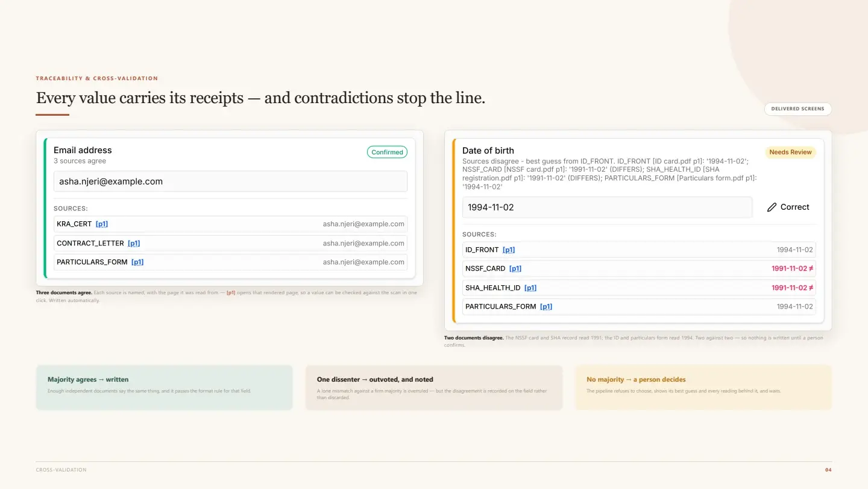Click the KRA_CERT email value
This screenshot has width=868, height=489.
[363, 224]
